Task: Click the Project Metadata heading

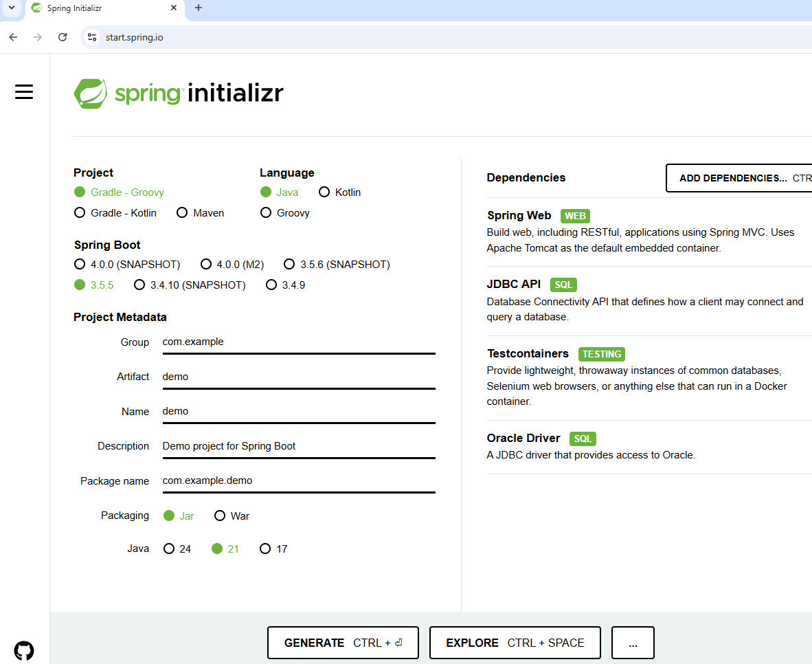Action: tap(120, 318)
